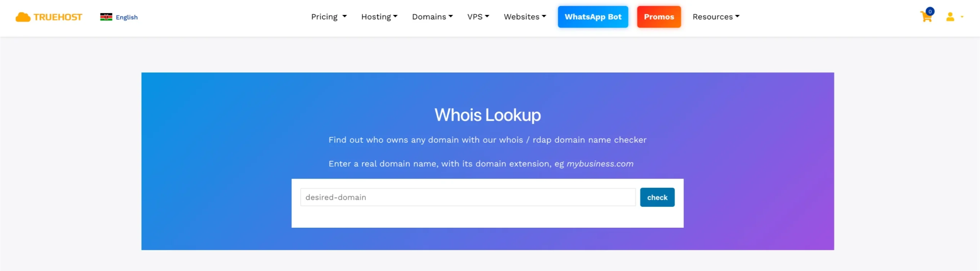The height and width of the screenshot is (271, 980).
Task: Select the English language link
Action: [127, 17]
